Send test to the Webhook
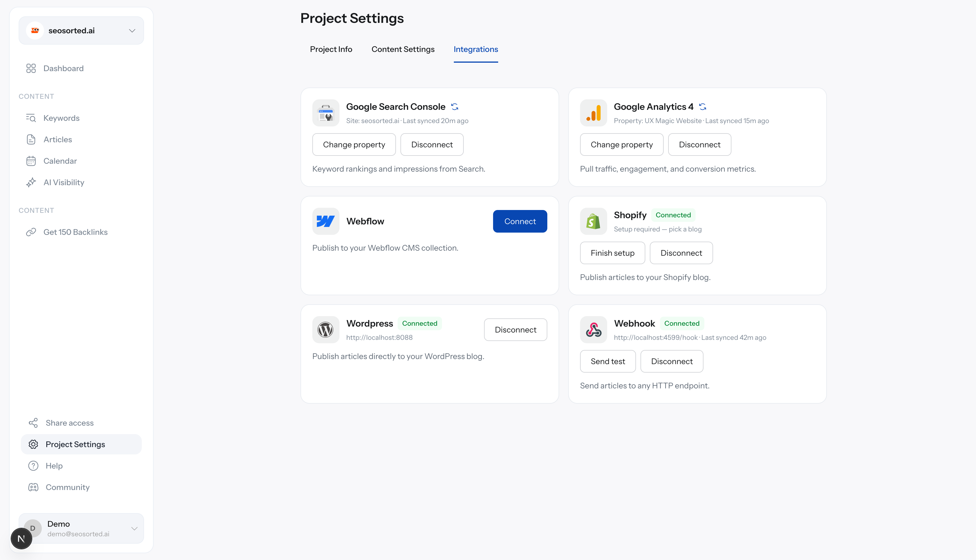Viewport: 976px width, 560px height. click(x=607, y=361)
